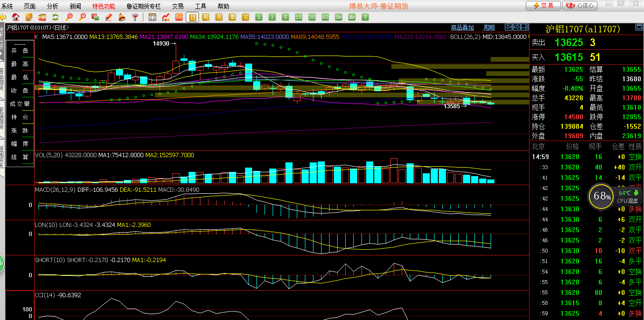
Task: Switch to the 4hr chart period
Action: 352,17
